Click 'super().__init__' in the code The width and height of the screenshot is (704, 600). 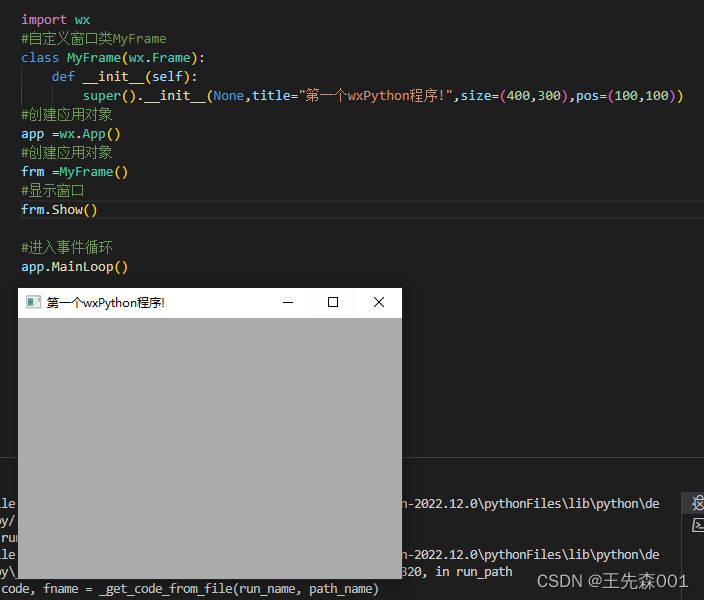(x=144, y=96)
